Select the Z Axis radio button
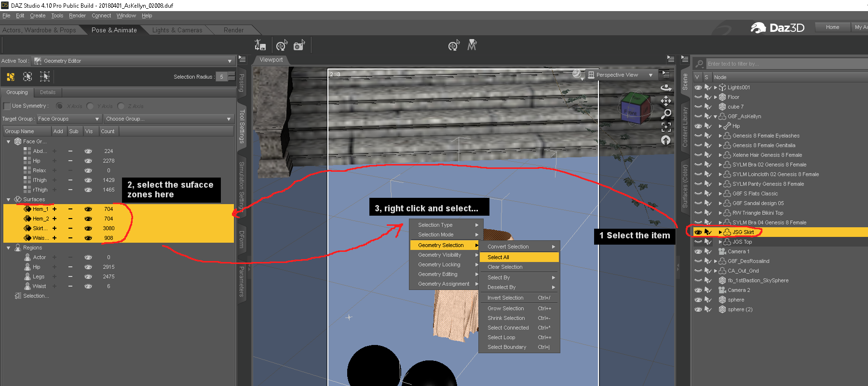868x386 pixels. point(121,106)
